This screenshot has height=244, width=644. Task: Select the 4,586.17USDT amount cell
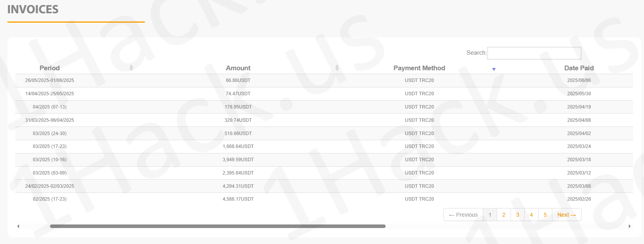[238, 199]
